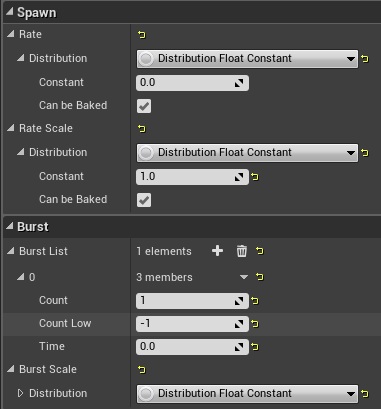Reset the Rate Scale Constant value
This screenshot has height=409, width=381.
[255, 177]
